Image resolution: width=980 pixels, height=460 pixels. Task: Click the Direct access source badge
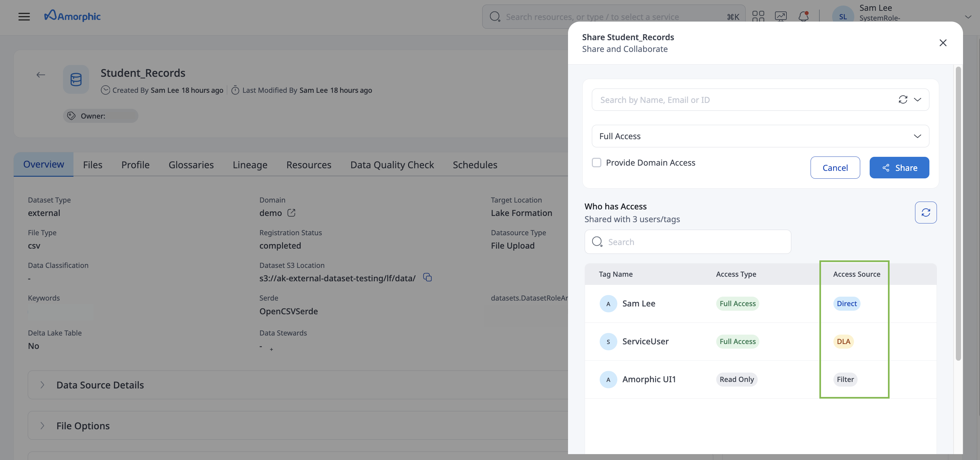846,304
